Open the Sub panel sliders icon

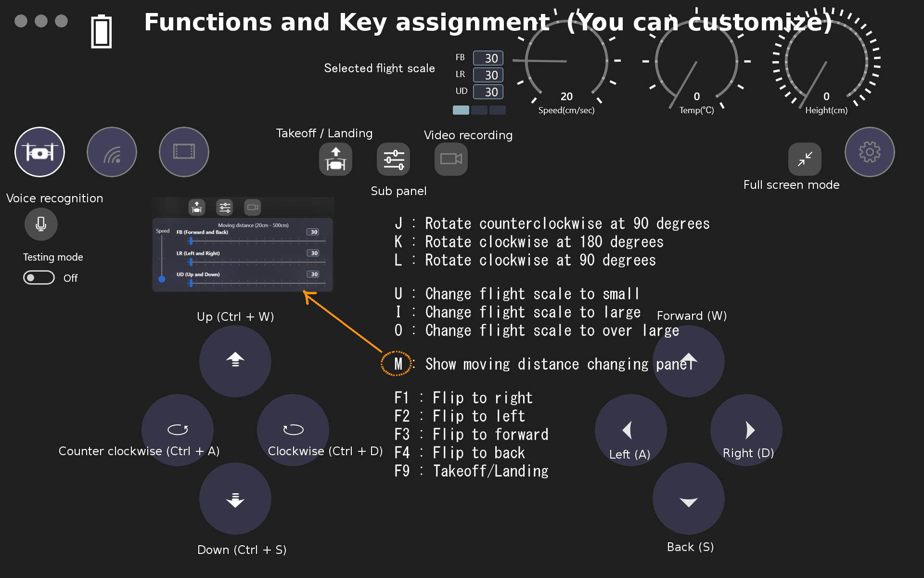[393, 159]
